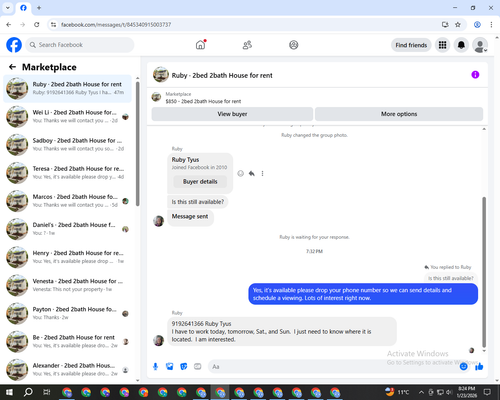Open the purple conversation information icon
This screenshot has height=400, width=500.
[475, 75]
